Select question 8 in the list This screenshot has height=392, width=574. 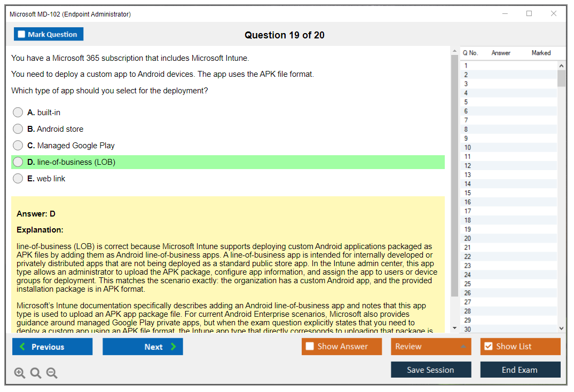509,129
